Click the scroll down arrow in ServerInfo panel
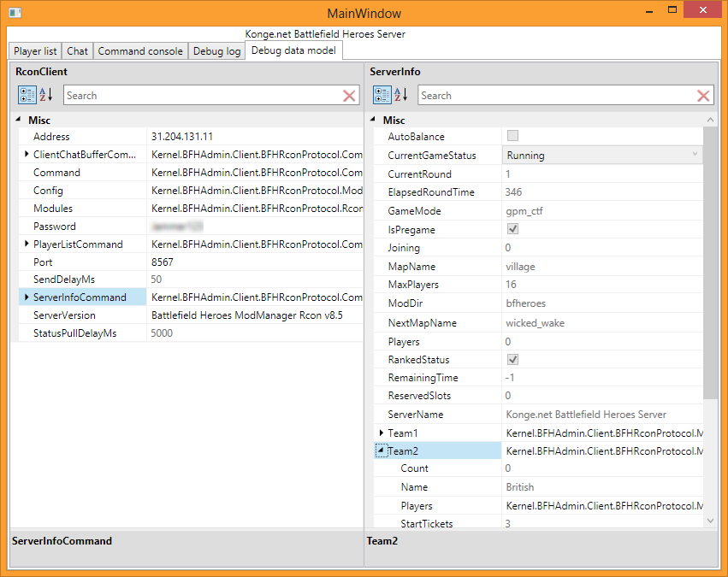 tap(710, 521)
